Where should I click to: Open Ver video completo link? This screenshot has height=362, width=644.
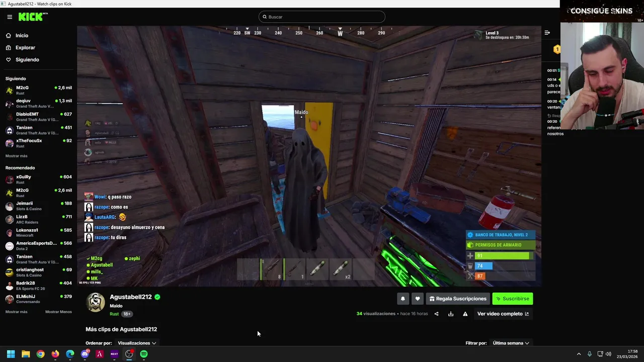pos(503,314)
